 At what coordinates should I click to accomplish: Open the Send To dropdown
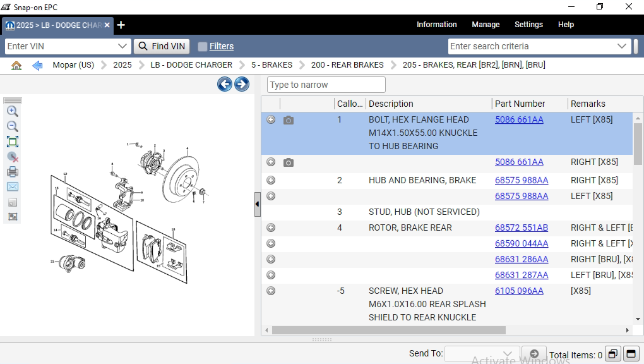pos(507,354)
